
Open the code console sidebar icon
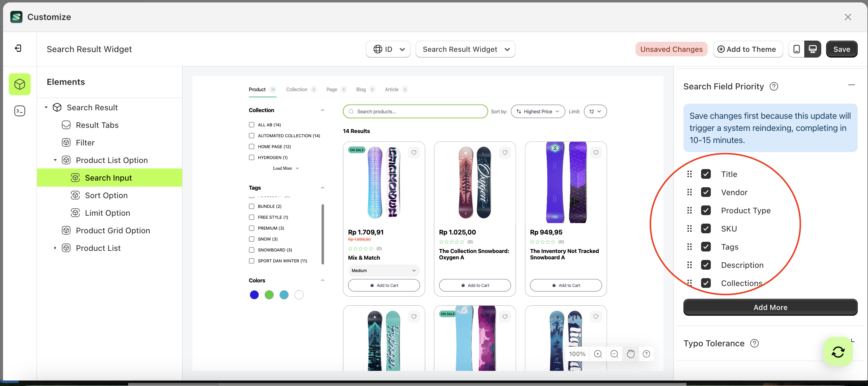click(x=19, y=111)
